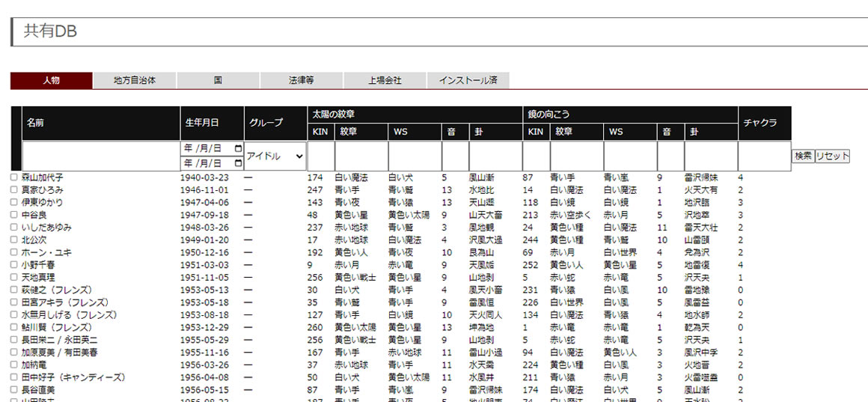The width and height of the screenshot is (868, 402).
Task: Tick the checkbox for 森山加代子
Action: (14, 178)
